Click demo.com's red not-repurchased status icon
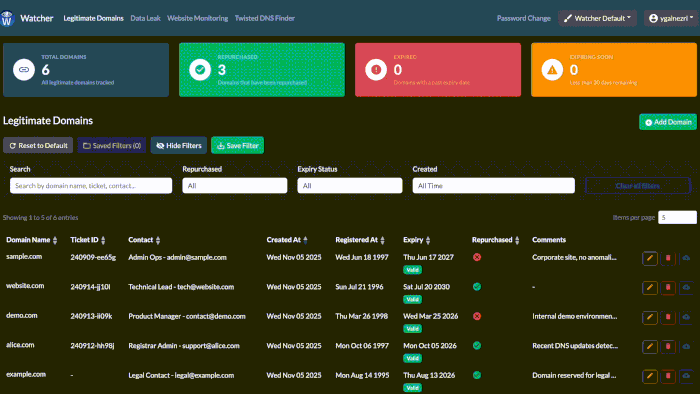700x394 pixels. [x=477, y=316]
